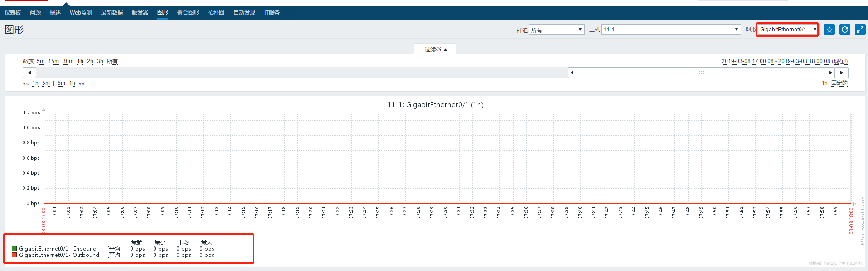Open the 主机 host dropdown 11-1
Screen dimensions: 868x271
point(671,30)
